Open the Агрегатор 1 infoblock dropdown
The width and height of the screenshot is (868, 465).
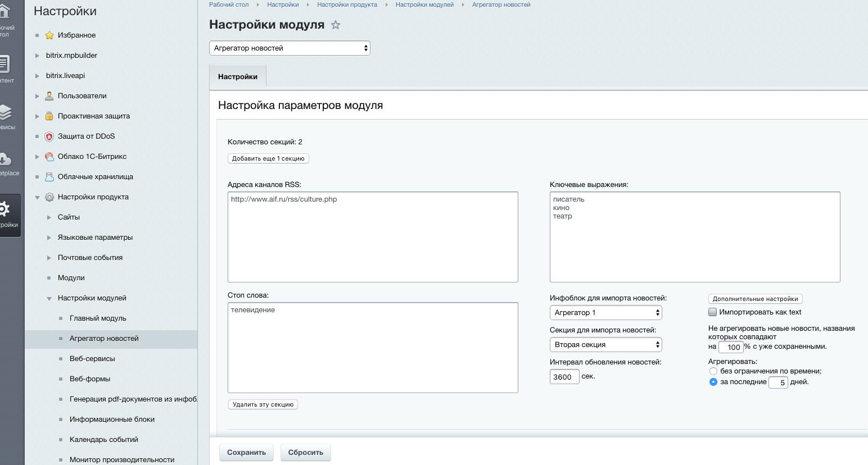pos(605,313)
